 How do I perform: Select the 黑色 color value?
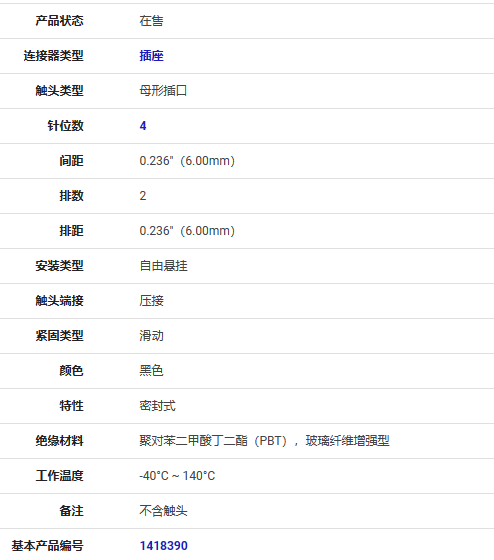[x=151, y=371]
